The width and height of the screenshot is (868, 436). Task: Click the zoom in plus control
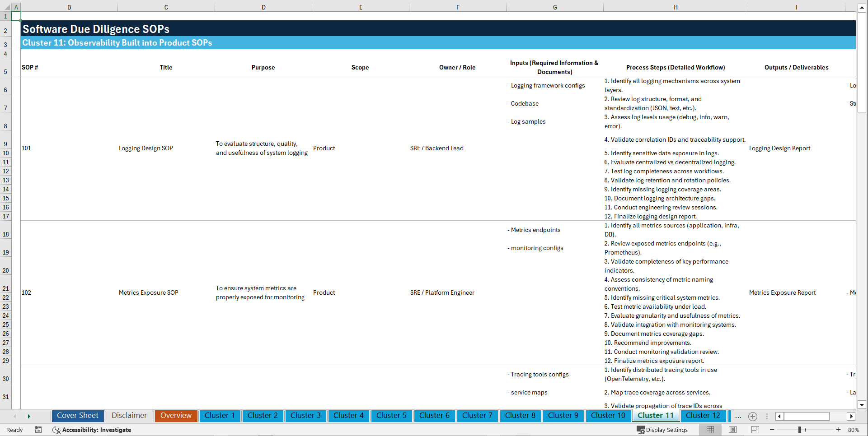click(839, 430)
